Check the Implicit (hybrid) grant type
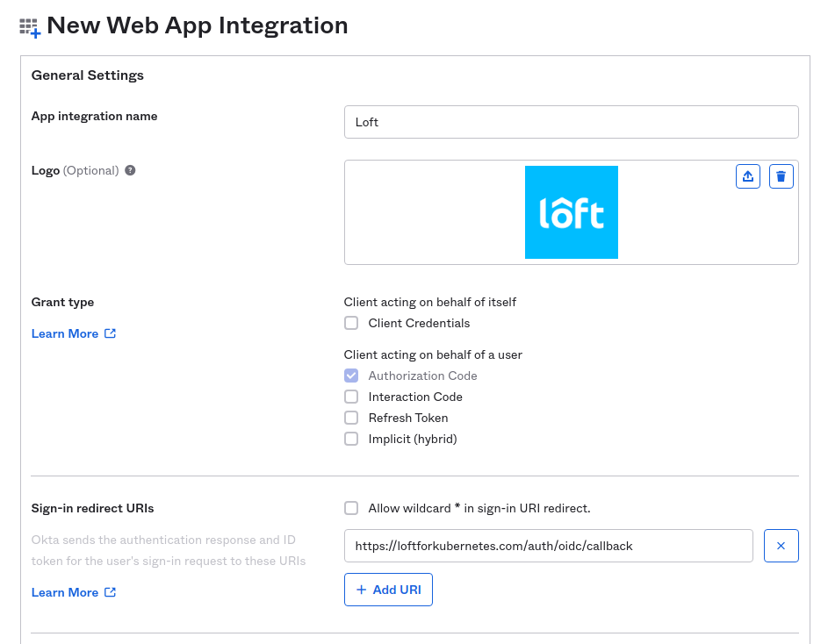Image resolution: width=828 pixels, height=644 pixels. 351,439
